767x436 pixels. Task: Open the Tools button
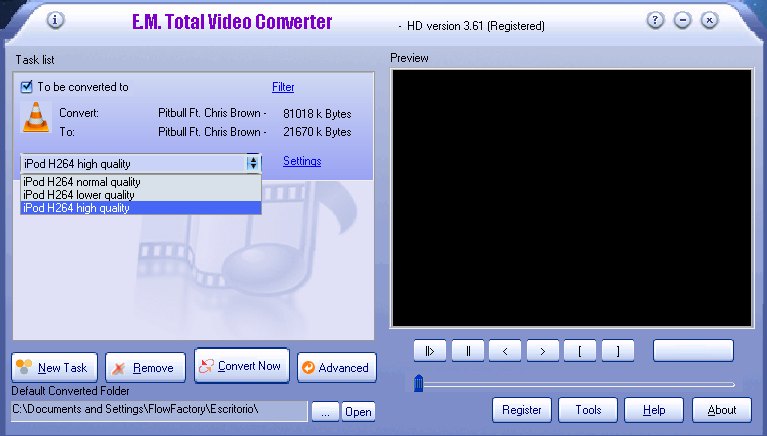tap(588, 410)
